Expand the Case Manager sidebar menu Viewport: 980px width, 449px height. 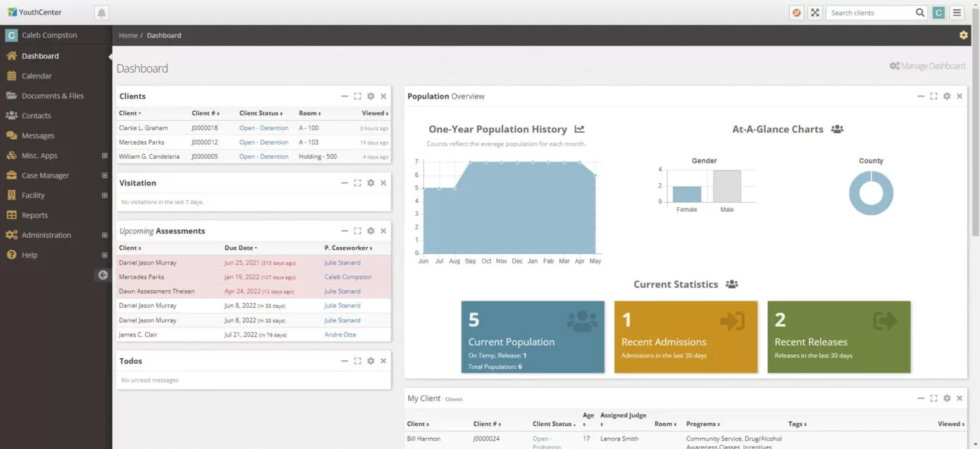coord(104,176)
